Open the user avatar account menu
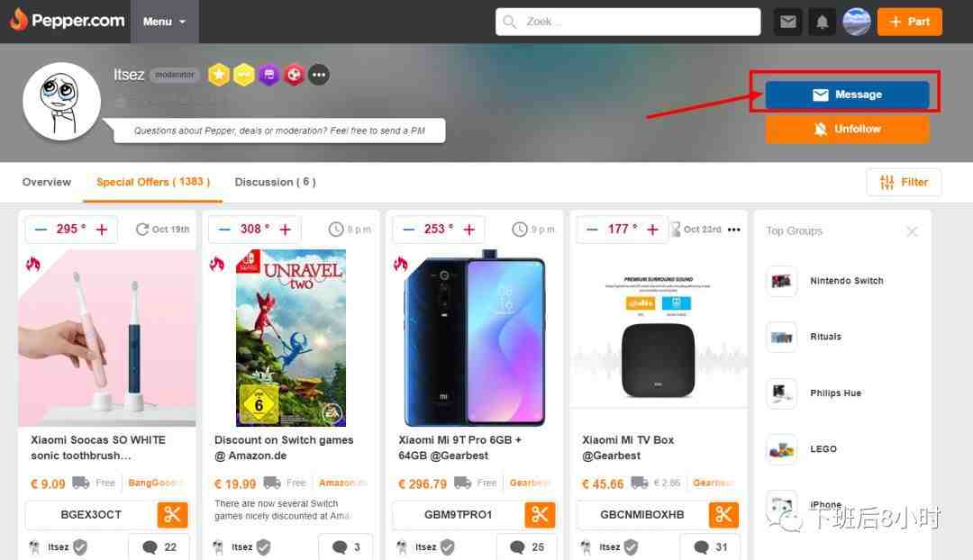 [x=857, y=22]
